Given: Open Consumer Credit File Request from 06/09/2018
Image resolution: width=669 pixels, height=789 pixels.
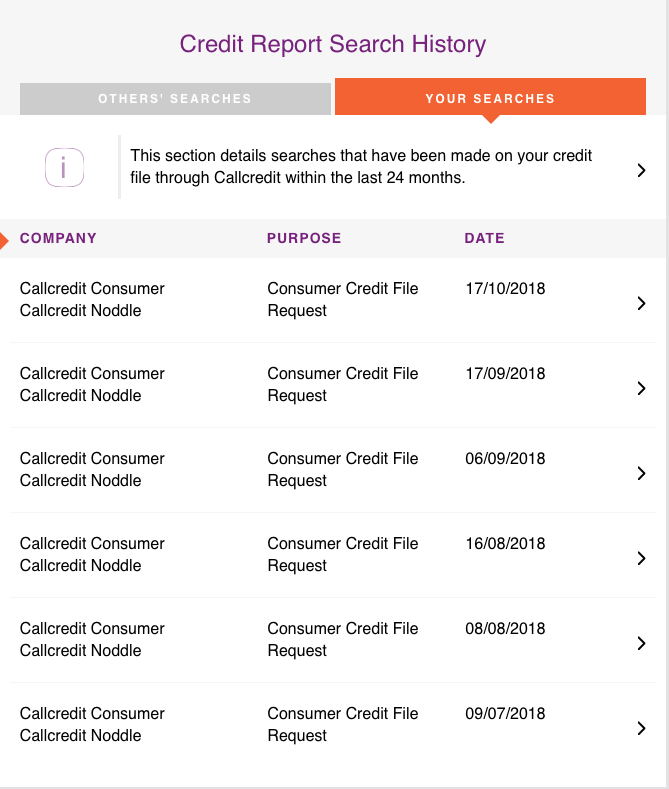Looking at the screenshot, I should point(343,469).
